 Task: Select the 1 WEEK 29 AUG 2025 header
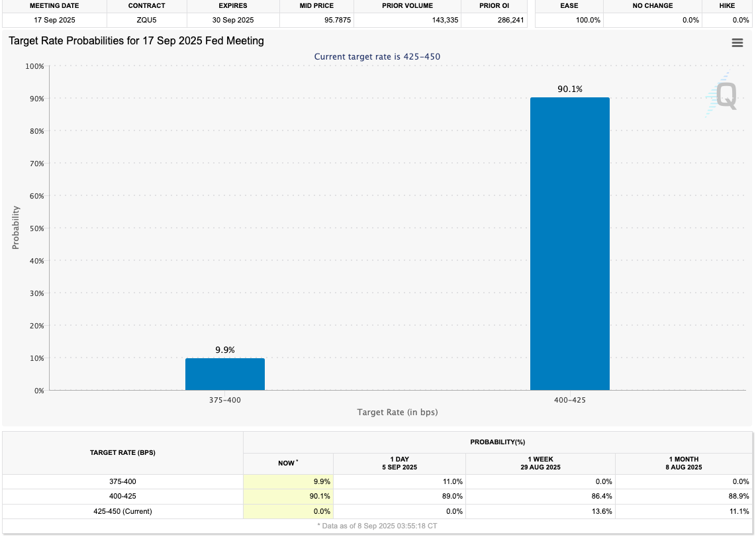(x=540, y=463)
